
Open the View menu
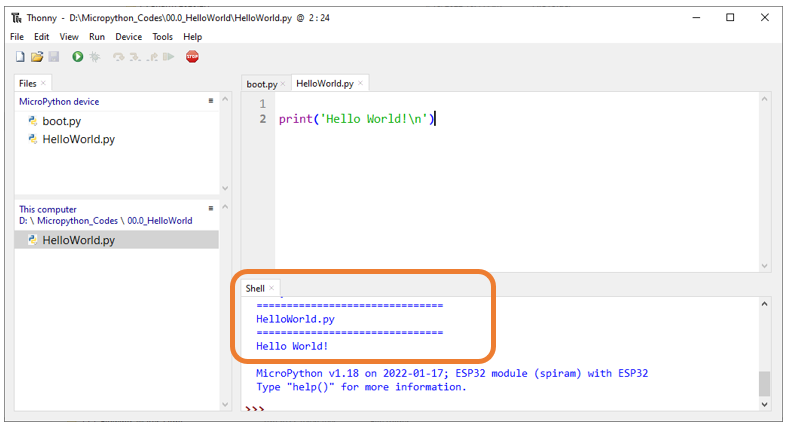click(69, 37)
